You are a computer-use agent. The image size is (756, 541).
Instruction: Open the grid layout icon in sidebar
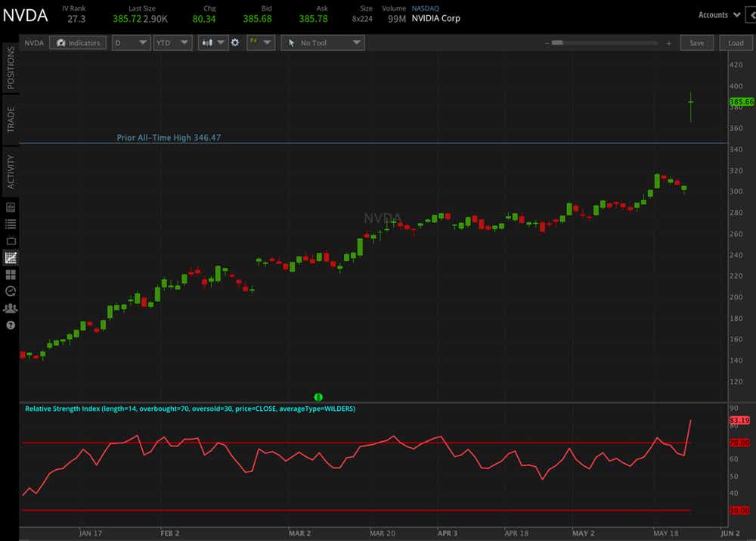coord(10,275)
